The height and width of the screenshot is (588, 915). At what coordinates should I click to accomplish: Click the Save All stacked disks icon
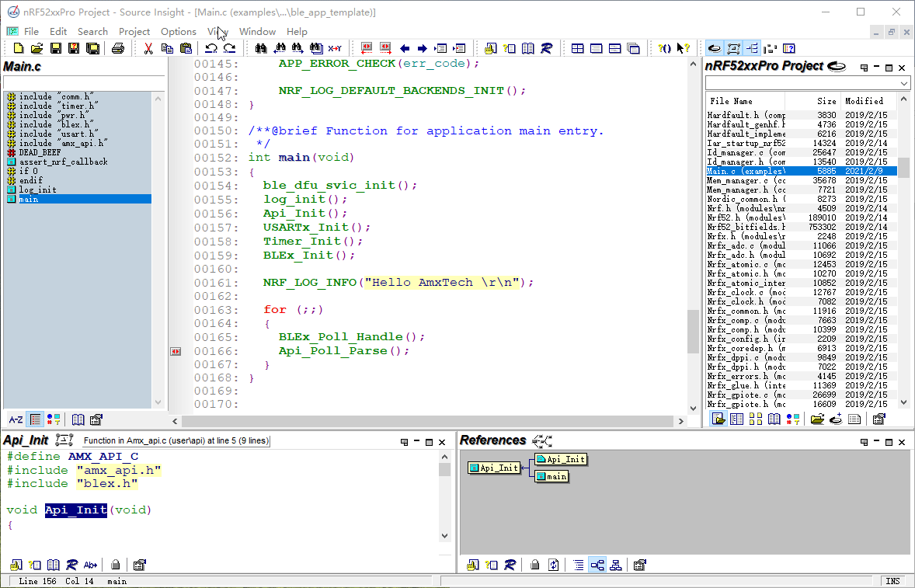click(x=92, y=48)
